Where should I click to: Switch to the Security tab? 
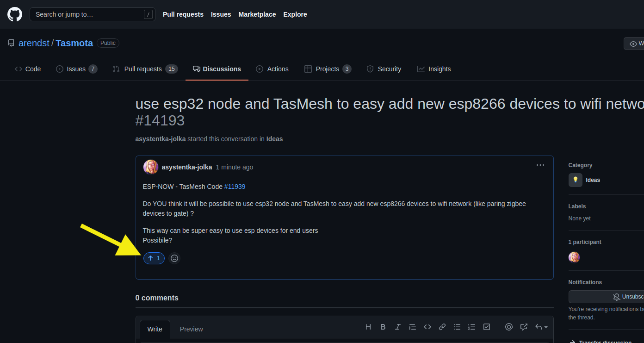point(384,69)
